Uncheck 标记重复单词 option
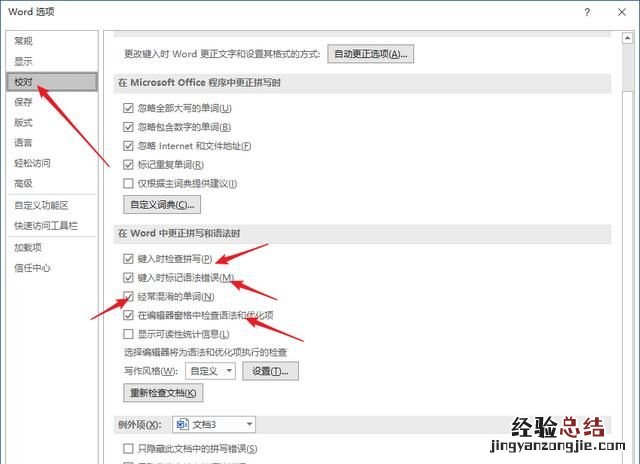The width and height of the screenshot is (640, 464). (x=128, y=164)
